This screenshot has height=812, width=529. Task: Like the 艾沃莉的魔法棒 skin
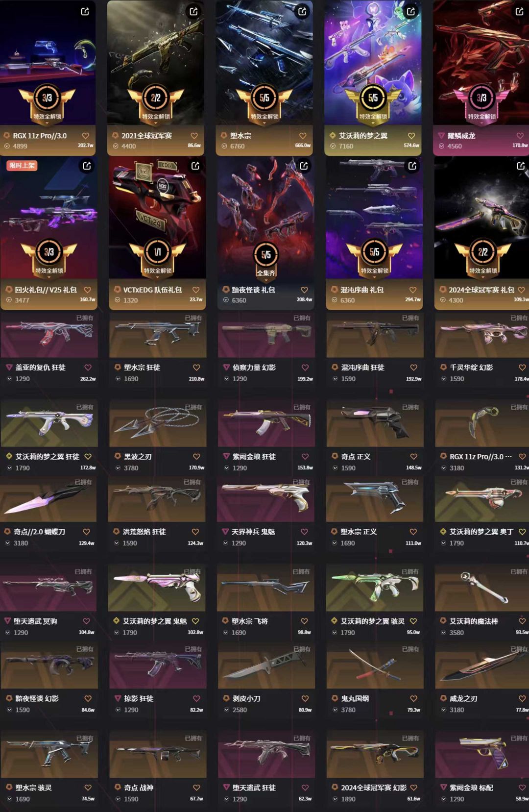(x=522, y=621)
